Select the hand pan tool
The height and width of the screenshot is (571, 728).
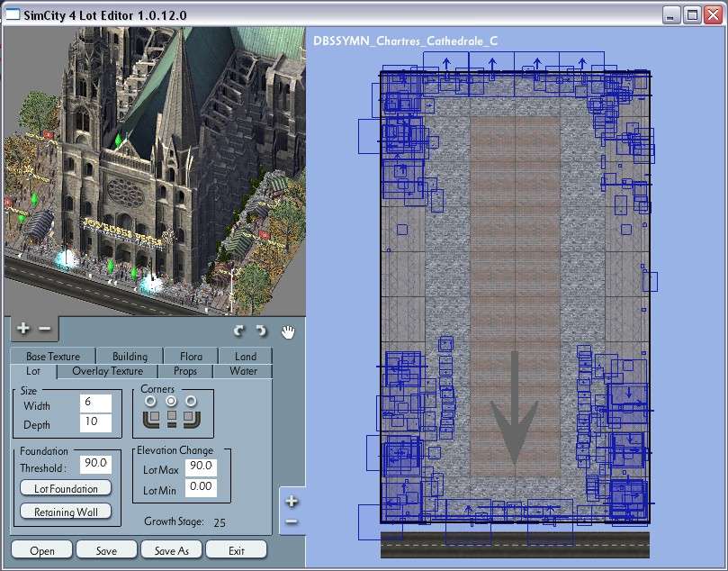(x=288, y=331)
